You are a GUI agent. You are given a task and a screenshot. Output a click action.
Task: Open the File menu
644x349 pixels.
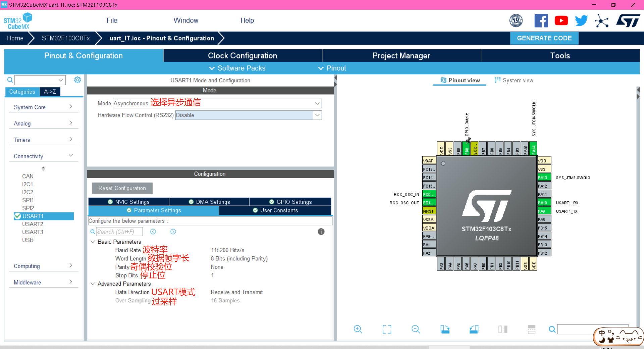pyautogui.click(x=112, y=20)
